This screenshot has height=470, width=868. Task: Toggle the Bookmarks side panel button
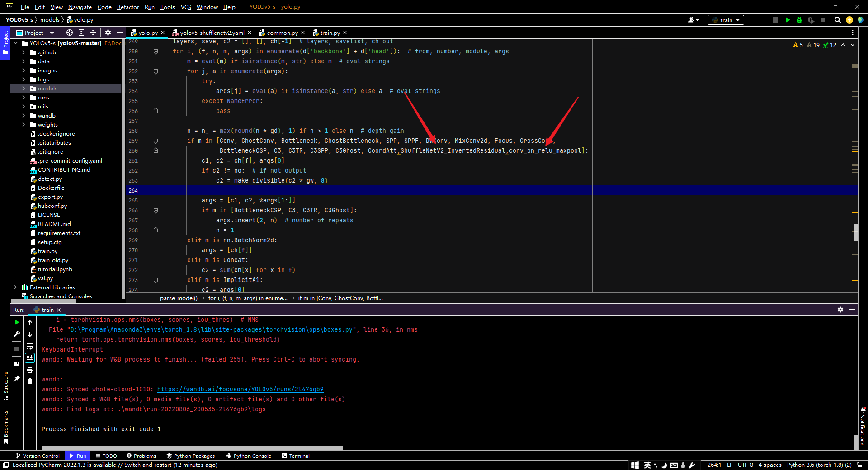[5, 427]
